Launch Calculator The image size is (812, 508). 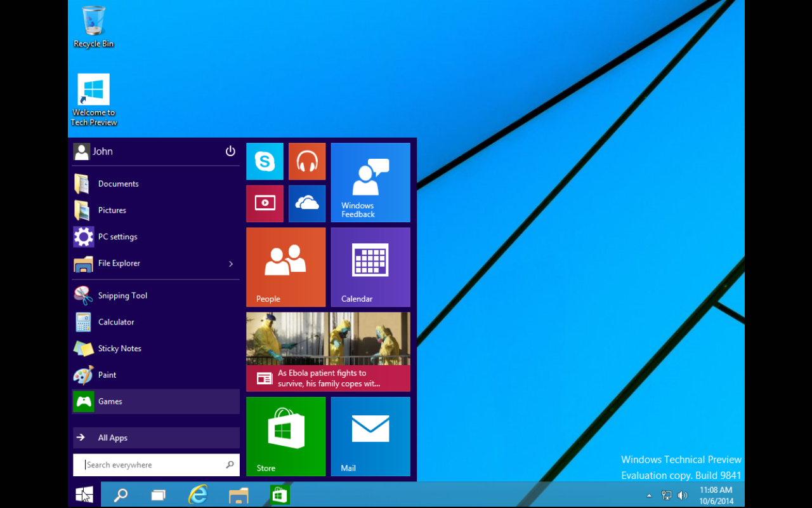pyautogui.click(x=156, y=322)
